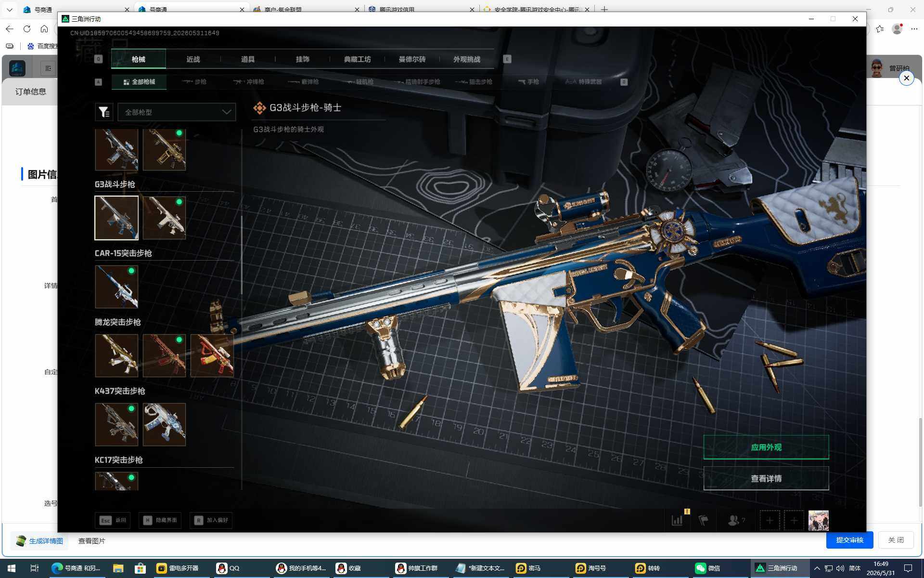This screenshot has height=578, width=924.
Task: Click the E next-tab key hint
Action: [507, 59]
